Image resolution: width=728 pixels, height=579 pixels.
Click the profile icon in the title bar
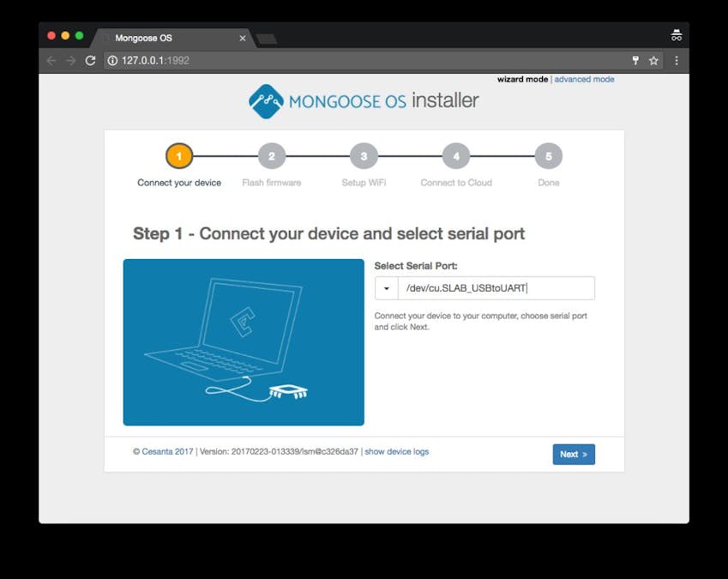(677, 34)
